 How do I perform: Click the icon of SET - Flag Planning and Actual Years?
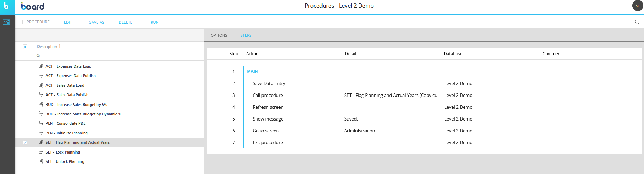41,142
